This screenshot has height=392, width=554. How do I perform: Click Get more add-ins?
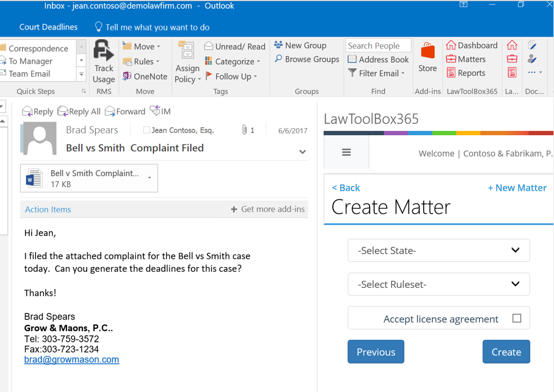[268, 209]
